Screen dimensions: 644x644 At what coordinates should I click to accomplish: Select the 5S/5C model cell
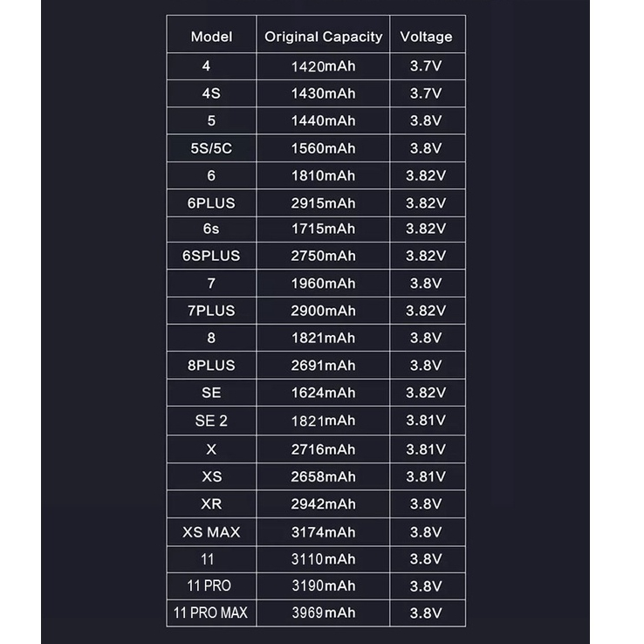pyautogui.click(x=211, y=148)
